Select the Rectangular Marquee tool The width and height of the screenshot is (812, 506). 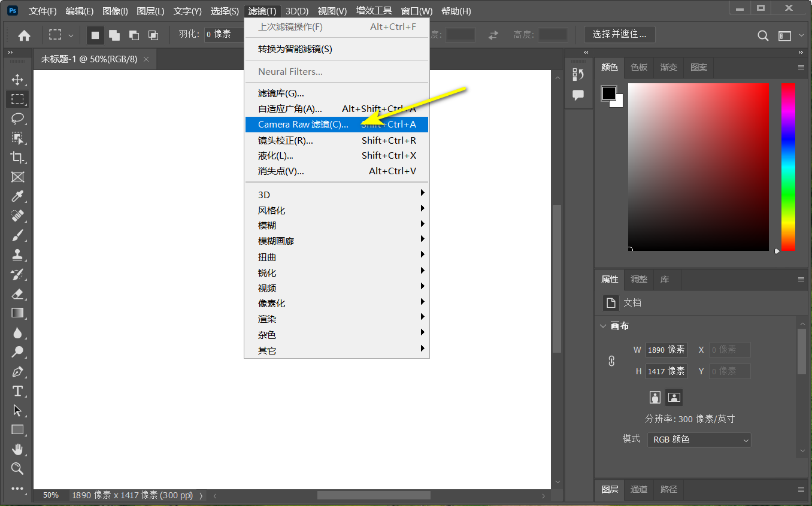(17, 99)
